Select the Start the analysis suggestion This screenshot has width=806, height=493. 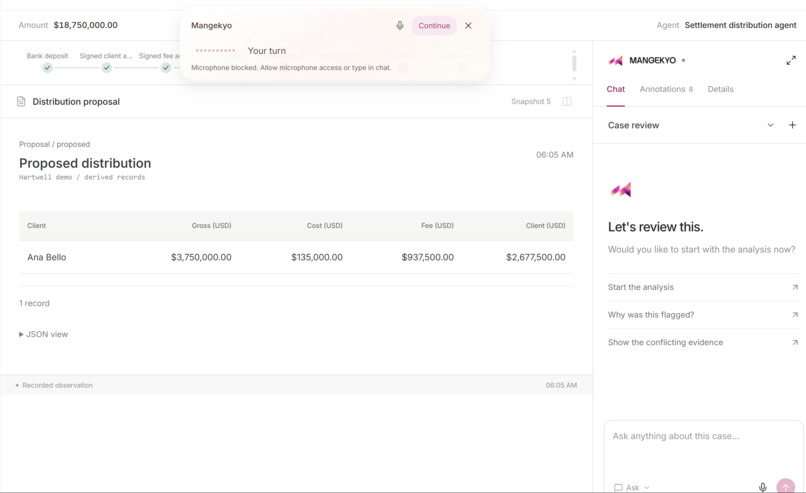703,287
